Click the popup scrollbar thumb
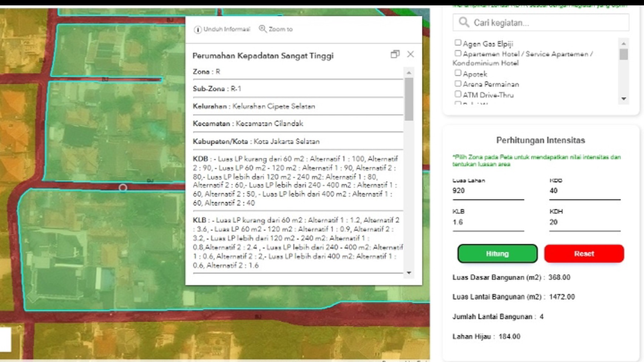The image size is (644, 362). point(409,99)
